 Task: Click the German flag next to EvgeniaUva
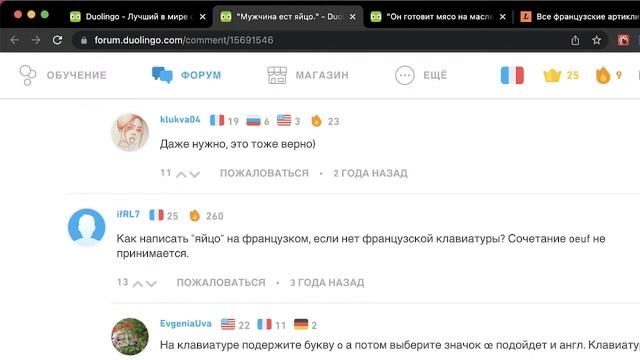pyautogui.click(x=301, y=324)
